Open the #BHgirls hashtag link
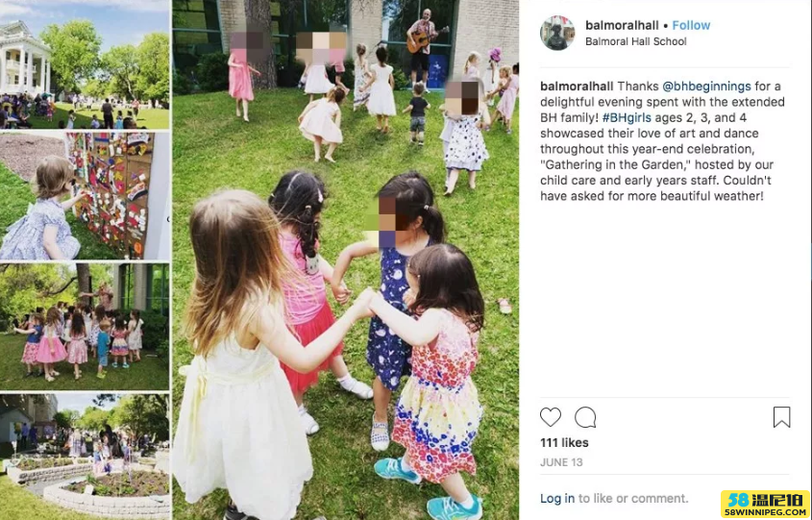Viewport: 812px width, 520px height. (627, 117)
